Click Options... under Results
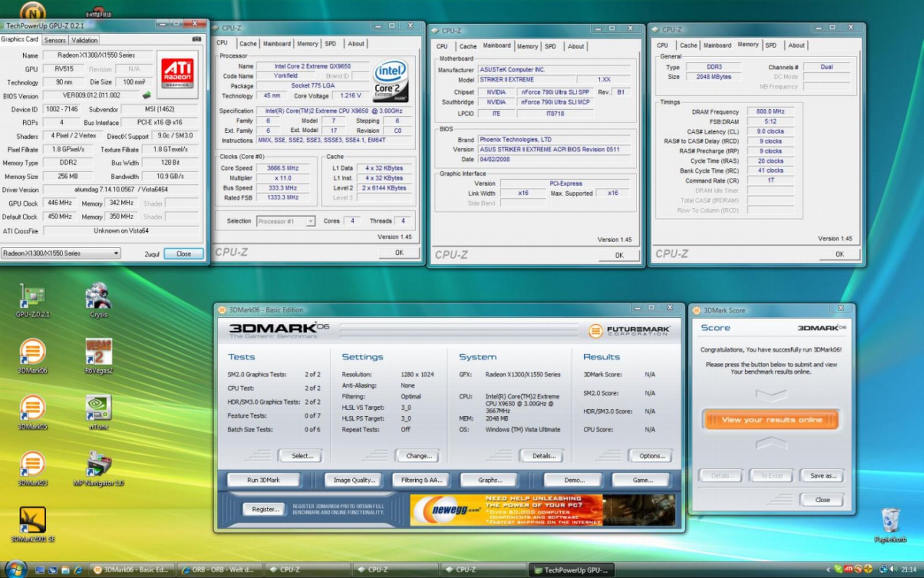 pos(652,456)
